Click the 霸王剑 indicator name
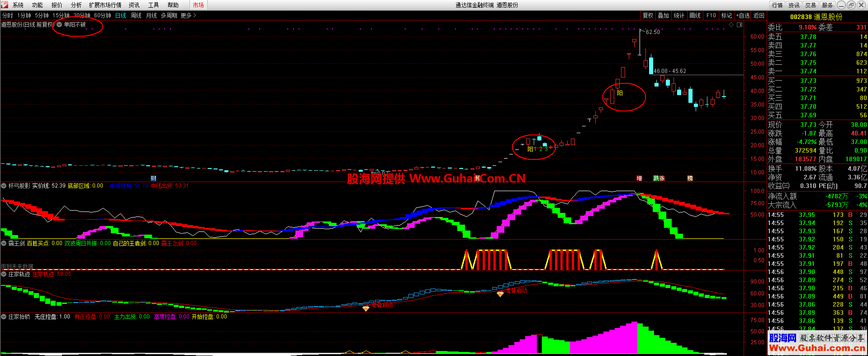Viewport: 868px width, 356px height. (16, 243)
